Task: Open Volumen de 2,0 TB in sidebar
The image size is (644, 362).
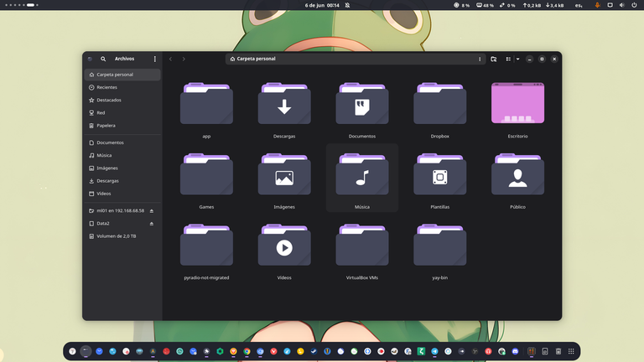Action: pos(122,236)
